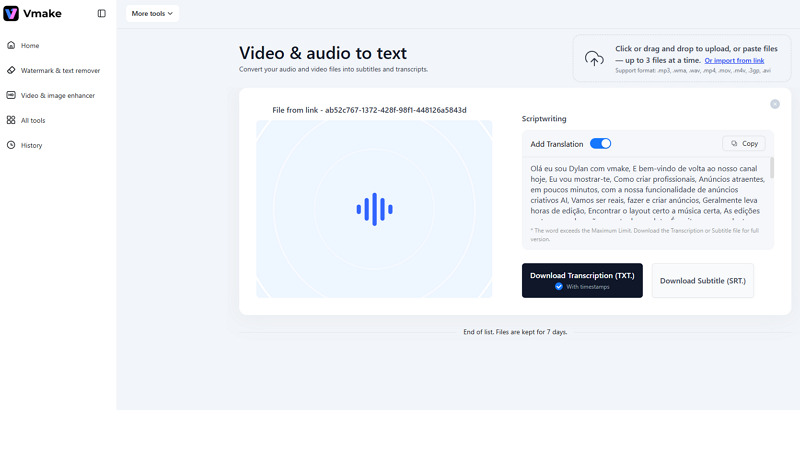Image resolution: width=800 pixels, height=449 pixels.
Task: Click the 'Convert your audio and video' subtitle
Action: tap(334, 69)
